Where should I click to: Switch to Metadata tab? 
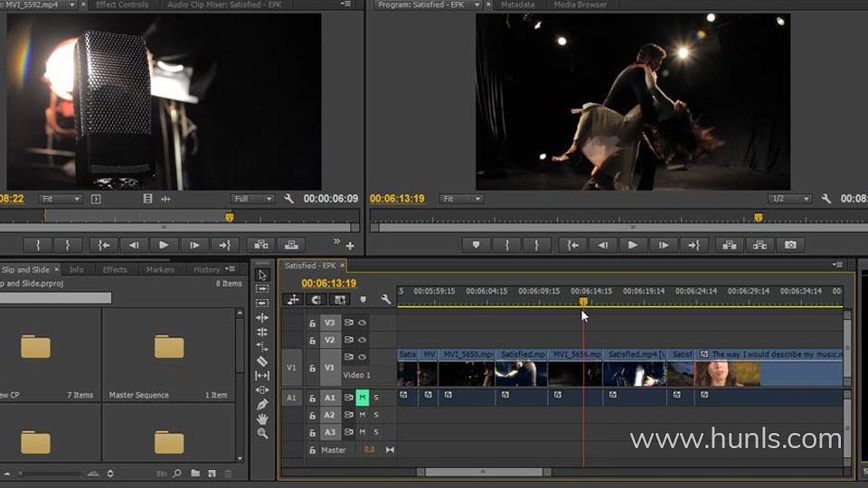pos(517,5)
